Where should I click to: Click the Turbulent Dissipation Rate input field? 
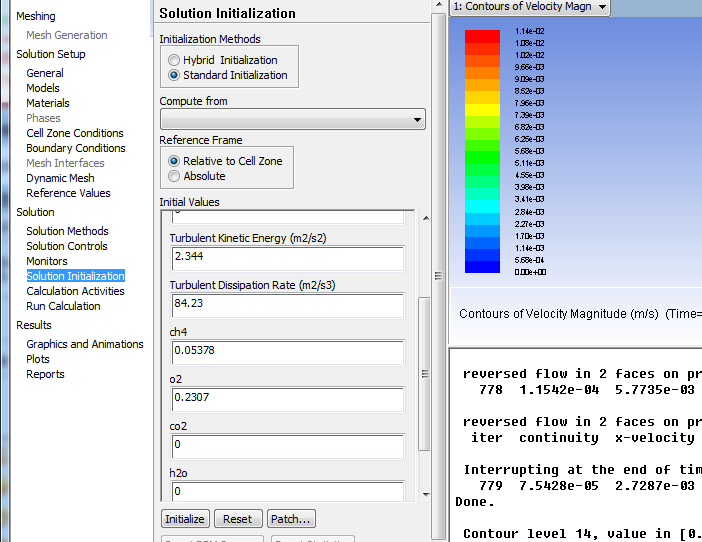tap(286, 305)
